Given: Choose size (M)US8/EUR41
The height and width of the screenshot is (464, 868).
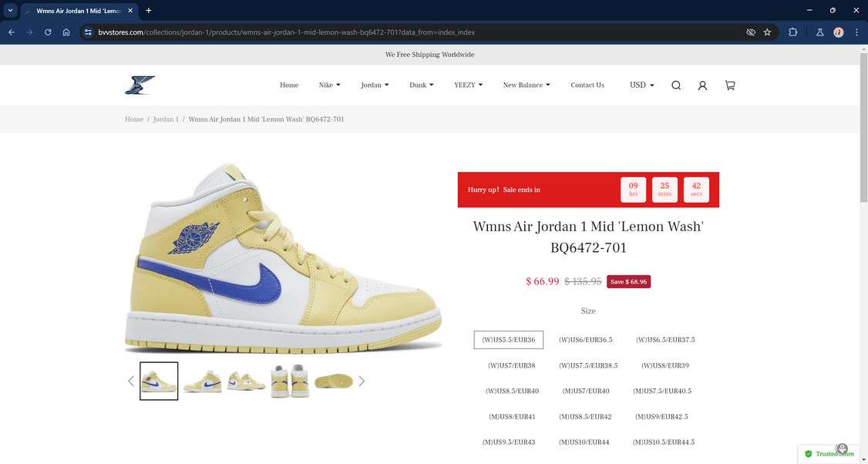Looking at the screenshot, I should 512,416.
